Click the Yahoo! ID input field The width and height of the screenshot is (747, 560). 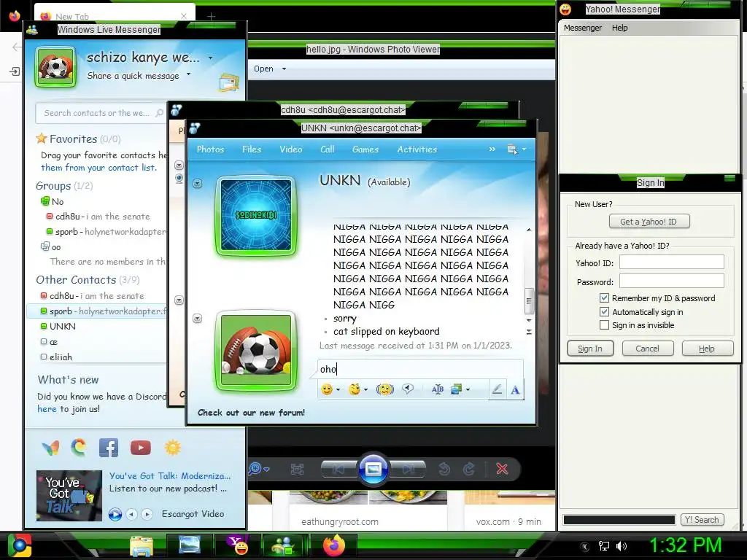click(x=671, y=262)
